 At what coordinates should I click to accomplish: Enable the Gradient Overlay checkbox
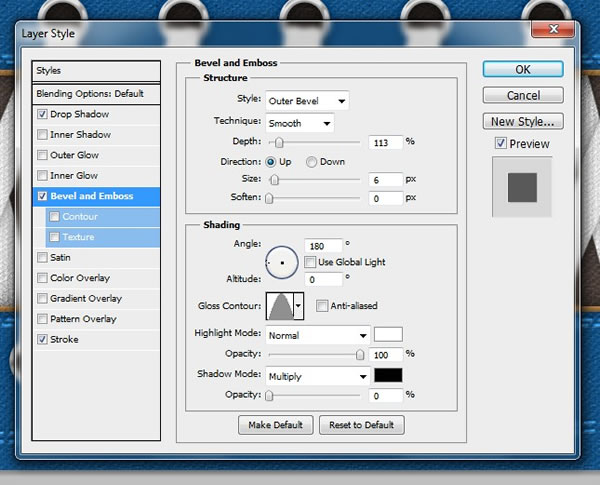[42, 298]
